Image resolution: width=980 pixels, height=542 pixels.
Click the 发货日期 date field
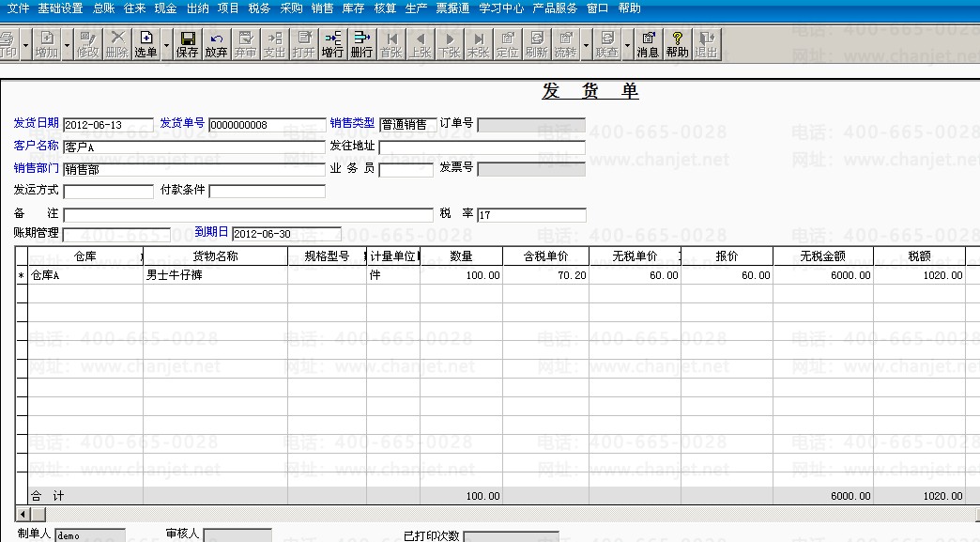[108, 125]
